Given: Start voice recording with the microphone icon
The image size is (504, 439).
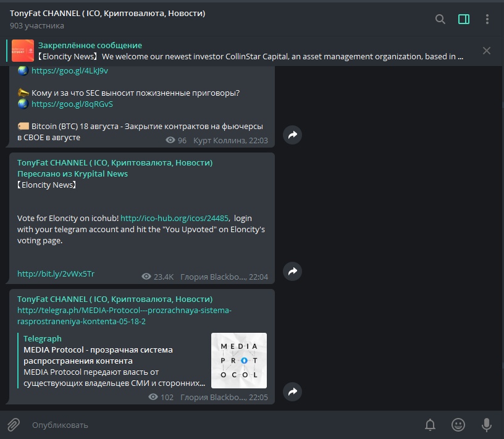Looking at the screenshot, I should pyautogui.click(x=486, y=425).
